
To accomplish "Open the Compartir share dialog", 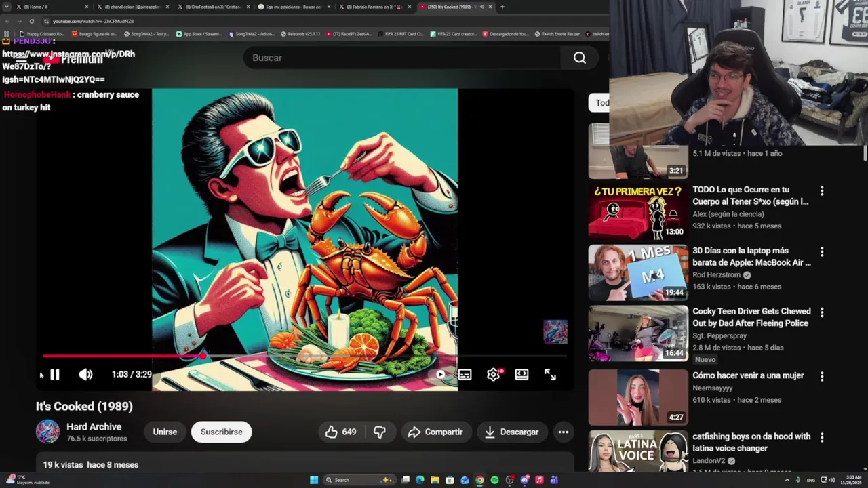I will tap(435, 432).
